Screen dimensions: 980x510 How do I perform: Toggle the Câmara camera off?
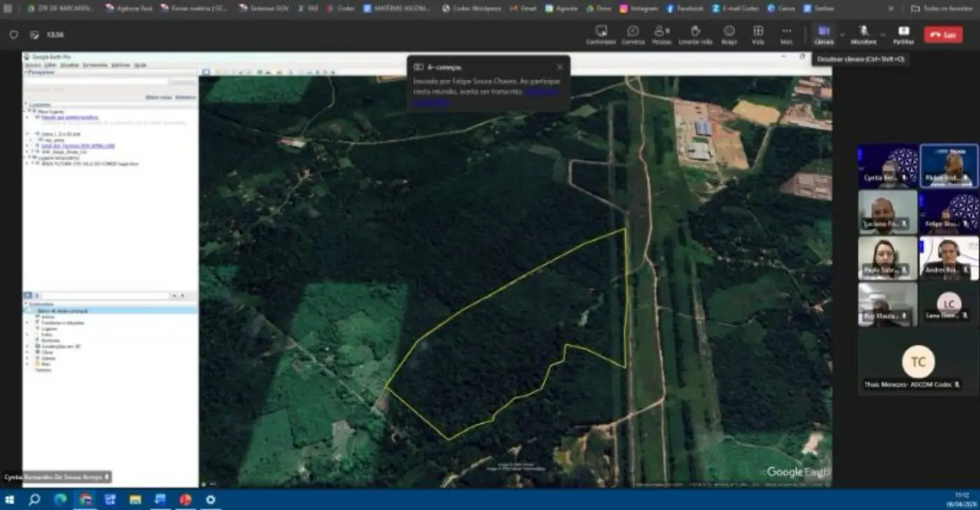tap(824, 34)
